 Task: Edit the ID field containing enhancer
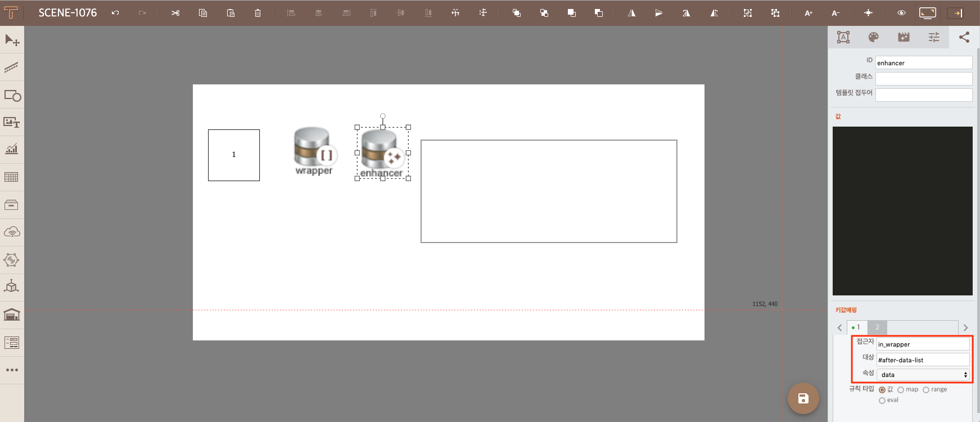point(923,62)
